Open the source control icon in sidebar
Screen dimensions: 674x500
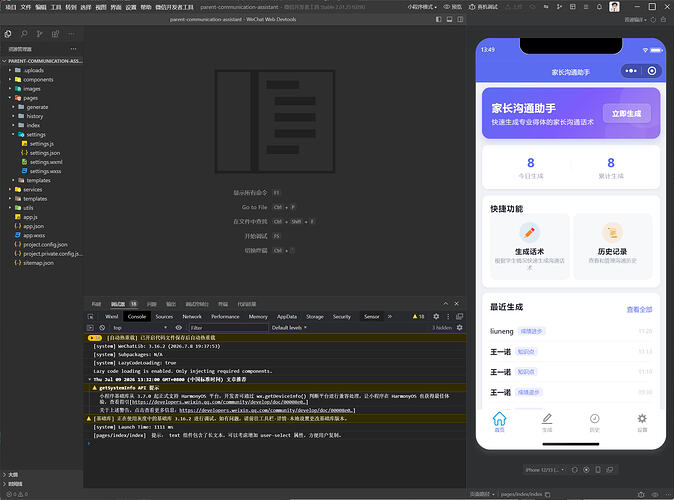(x=40, y=34)
